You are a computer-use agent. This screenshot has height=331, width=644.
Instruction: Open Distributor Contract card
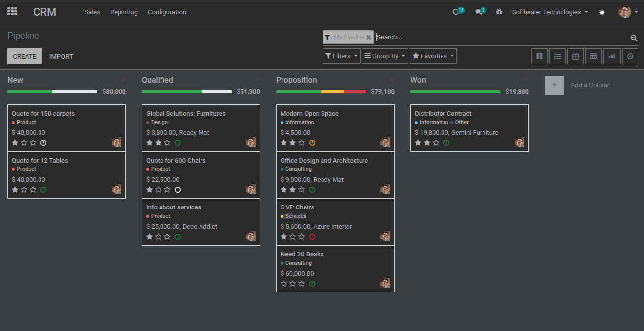(470, 128)
